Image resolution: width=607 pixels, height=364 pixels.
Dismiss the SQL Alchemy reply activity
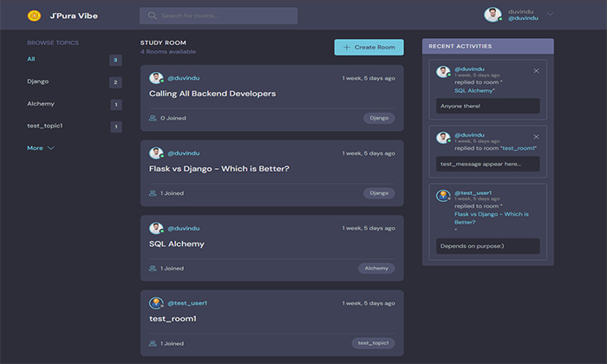pos(536,71)
